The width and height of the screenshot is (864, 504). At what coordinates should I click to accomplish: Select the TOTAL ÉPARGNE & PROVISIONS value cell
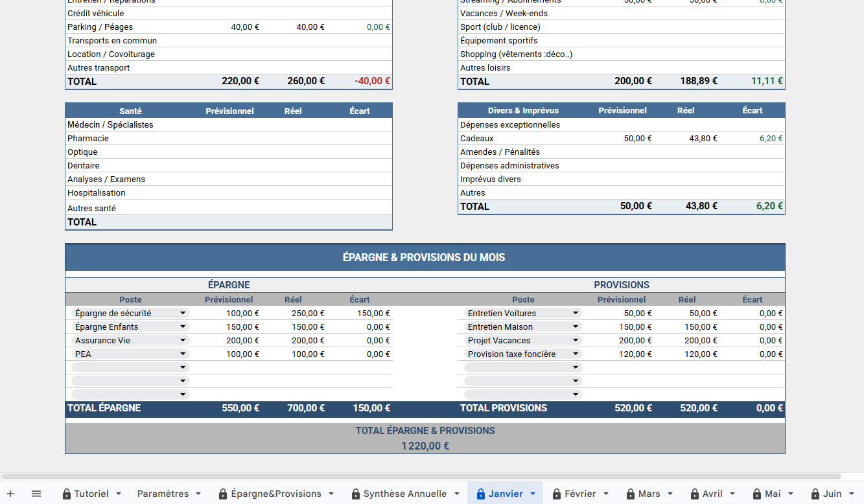pyautogui.click(x=425, y=446)
